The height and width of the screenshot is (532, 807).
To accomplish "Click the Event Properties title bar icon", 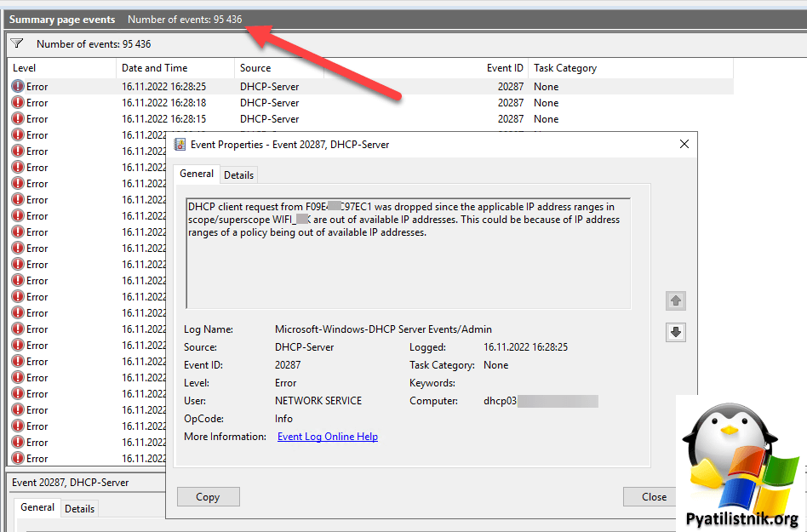I will 179,144.
